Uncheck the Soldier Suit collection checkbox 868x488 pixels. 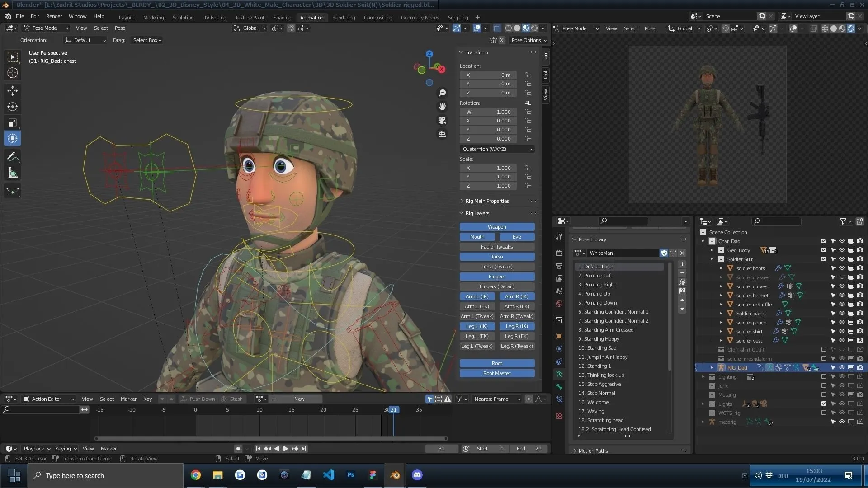(x=823, y=259)
